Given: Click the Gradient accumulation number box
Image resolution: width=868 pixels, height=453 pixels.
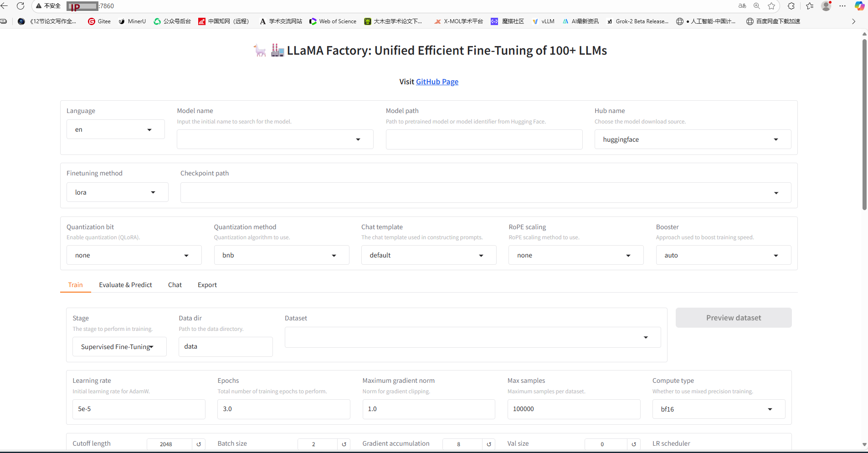Looking at the screenshot, I should pyautogui.click(x=462, y=444).
